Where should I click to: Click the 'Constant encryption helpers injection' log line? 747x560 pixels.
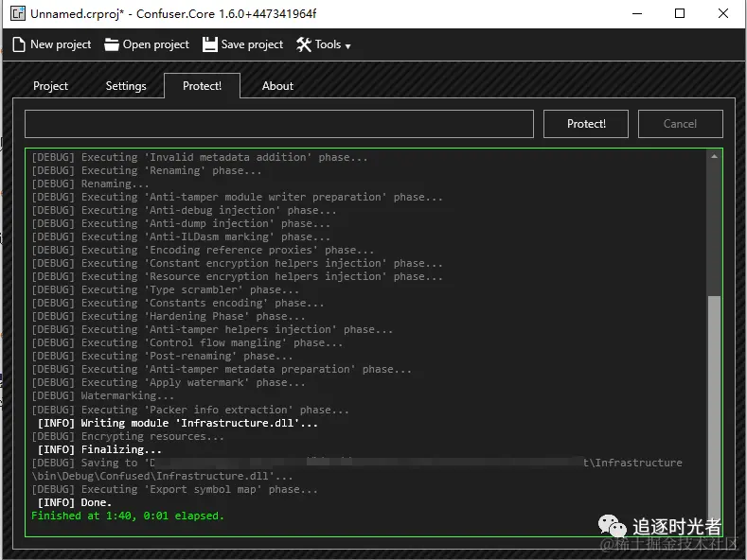(237, 263)
